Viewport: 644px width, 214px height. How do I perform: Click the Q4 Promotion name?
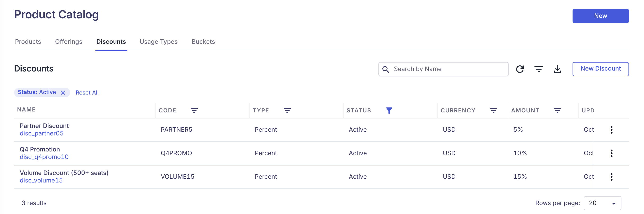click(40, 149)
